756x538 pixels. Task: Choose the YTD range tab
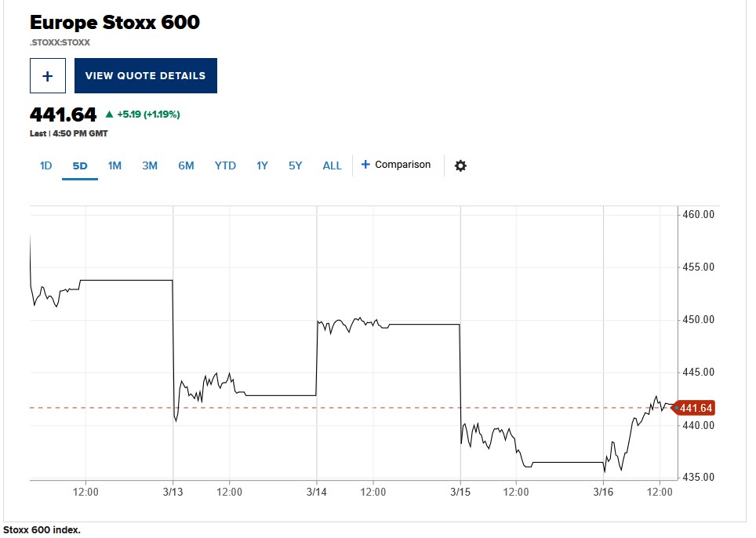(x=225, y=165)
